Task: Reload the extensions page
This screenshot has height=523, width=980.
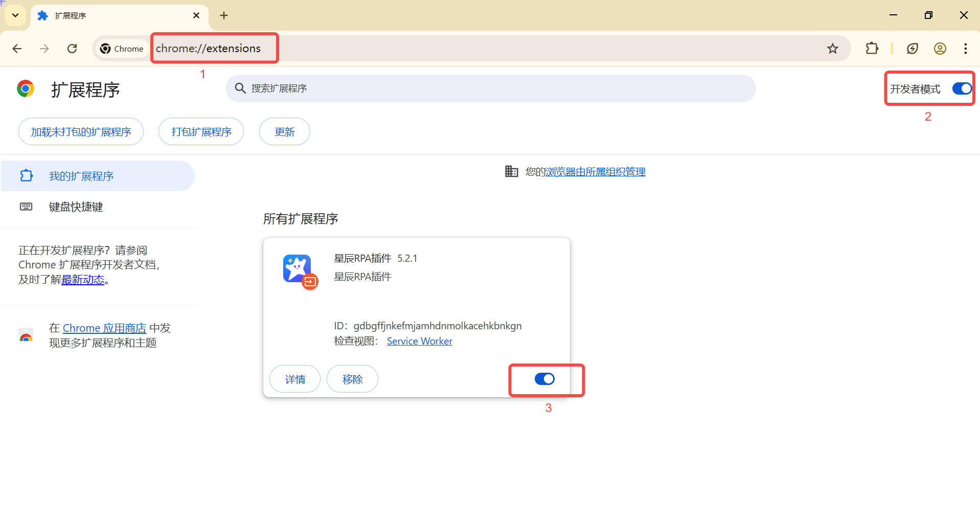Action: coord(72,49)
